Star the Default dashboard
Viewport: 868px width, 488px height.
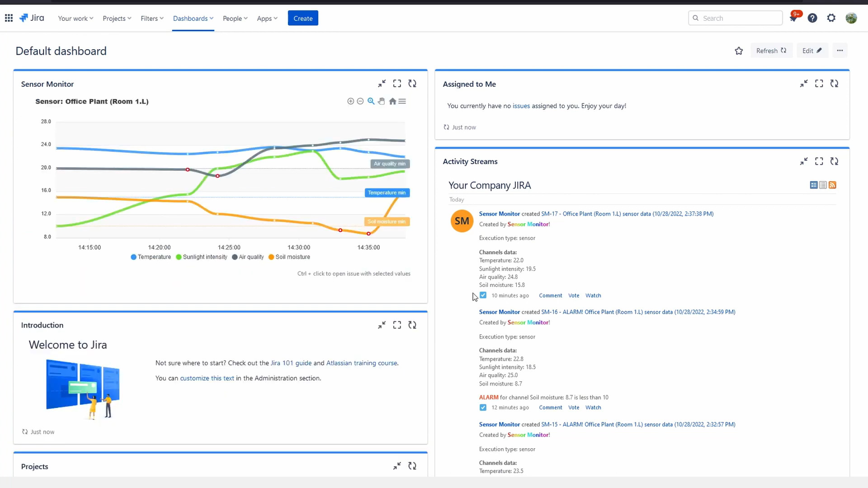pos(739,51)
